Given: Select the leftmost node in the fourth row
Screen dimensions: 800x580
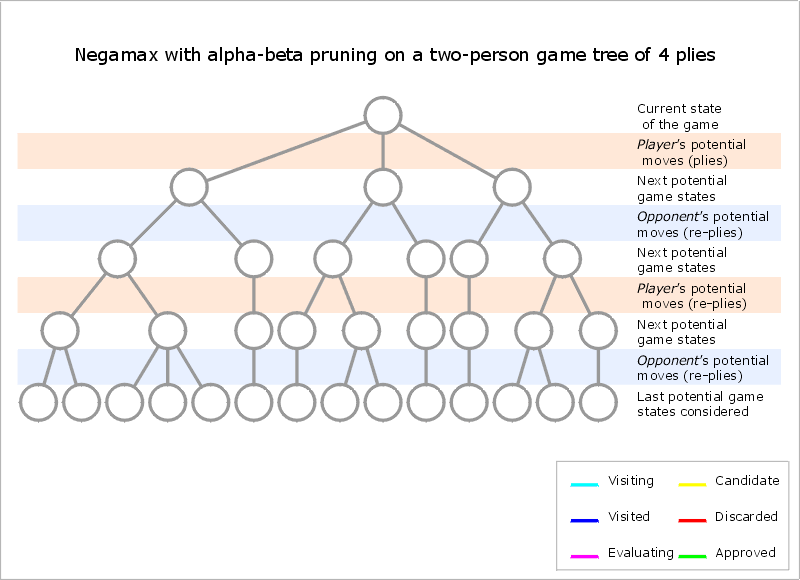Looking at the screenshot, I should tap(60, 331).
